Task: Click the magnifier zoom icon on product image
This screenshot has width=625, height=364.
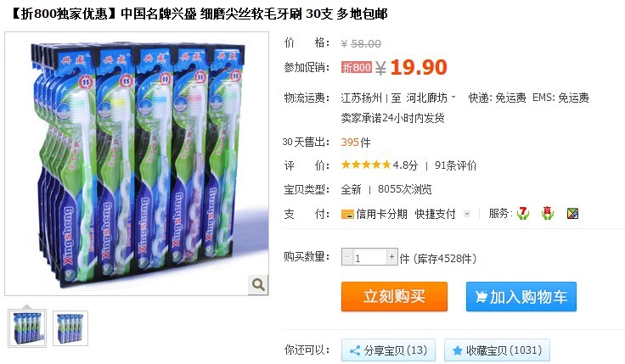Action: (x=258, y=284)
